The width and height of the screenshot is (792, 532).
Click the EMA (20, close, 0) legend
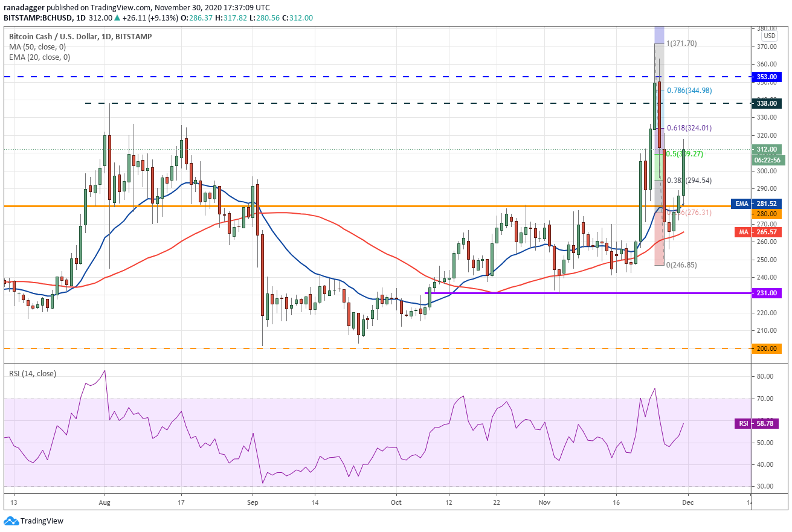pyautogui.click(x=39, y=57)
